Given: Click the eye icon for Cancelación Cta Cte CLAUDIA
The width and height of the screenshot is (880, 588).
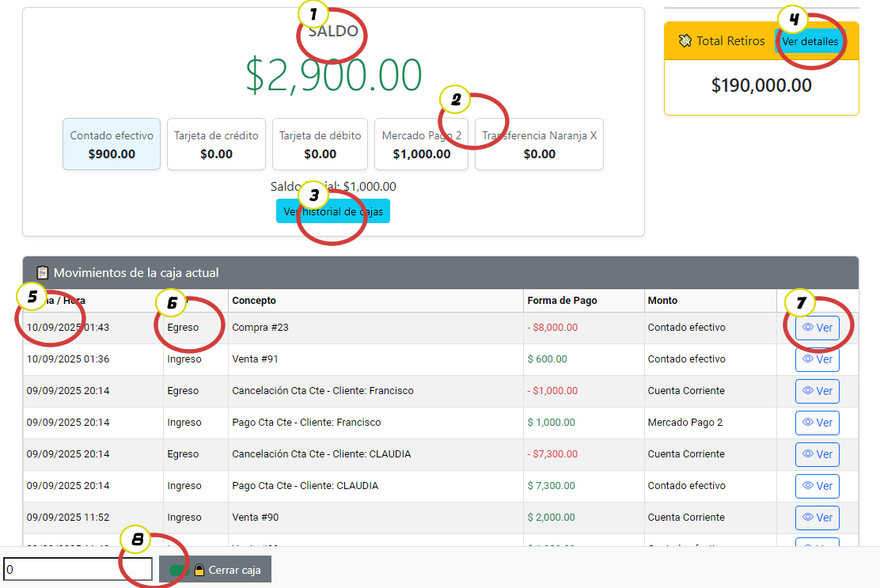Looking at the screenshot, I should (x=808, y=454).
